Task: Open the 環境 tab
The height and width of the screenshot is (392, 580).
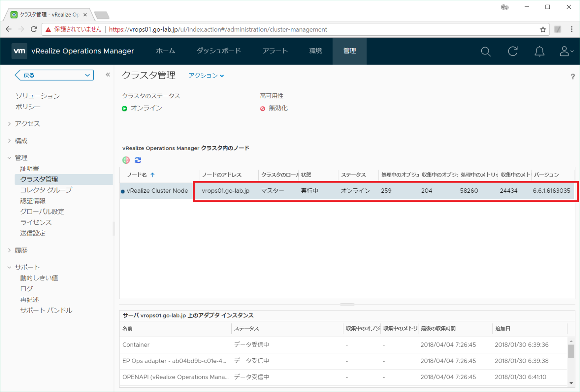Action: (315, 51)
